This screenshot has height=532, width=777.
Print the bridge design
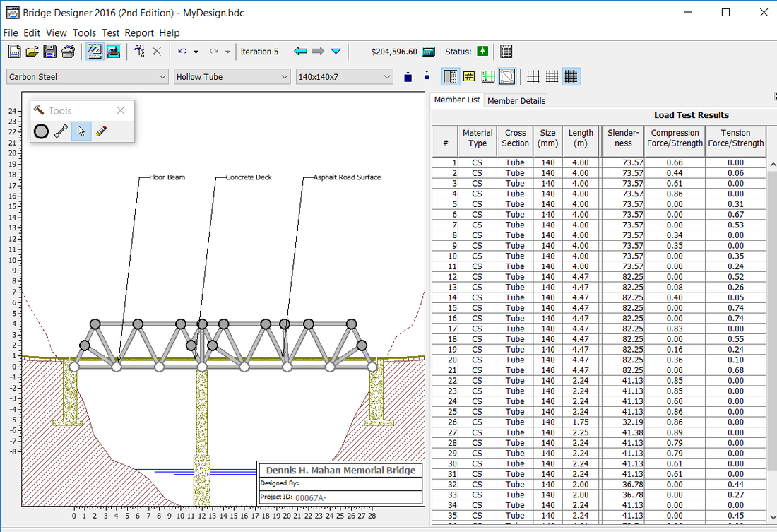click(68, 51)
